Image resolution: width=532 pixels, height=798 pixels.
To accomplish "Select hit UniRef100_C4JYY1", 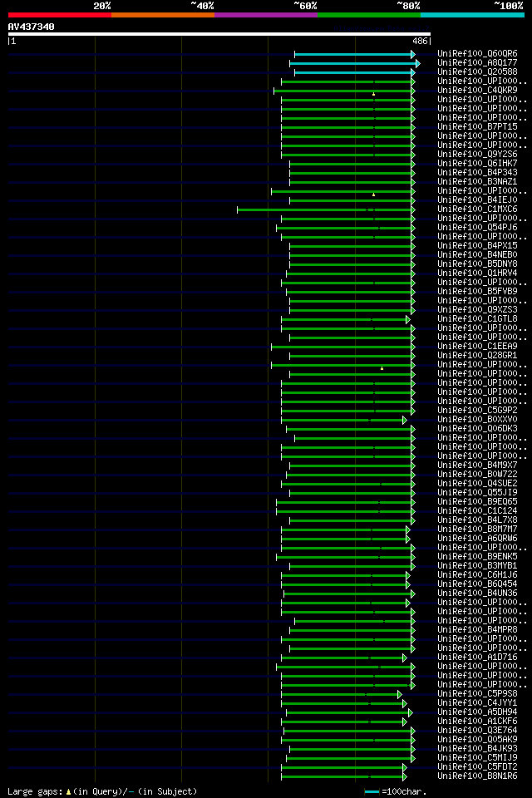I will 477,703.
